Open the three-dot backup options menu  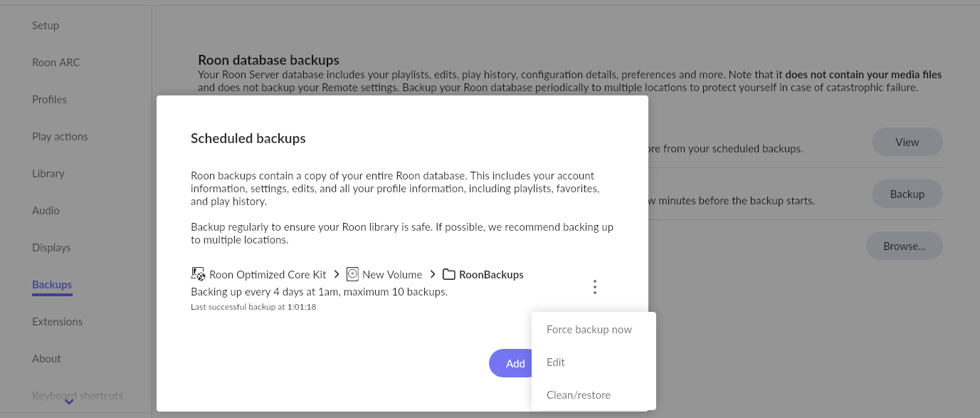point(594,287)
